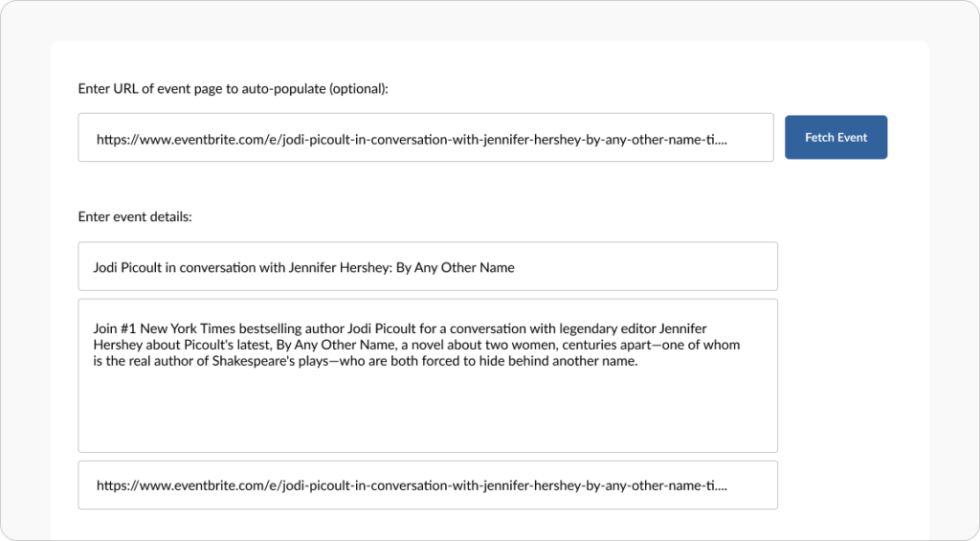Place cursor after 'another name.' in description
The width and height of the screenshot is (980, 541).
pos(638,362)
